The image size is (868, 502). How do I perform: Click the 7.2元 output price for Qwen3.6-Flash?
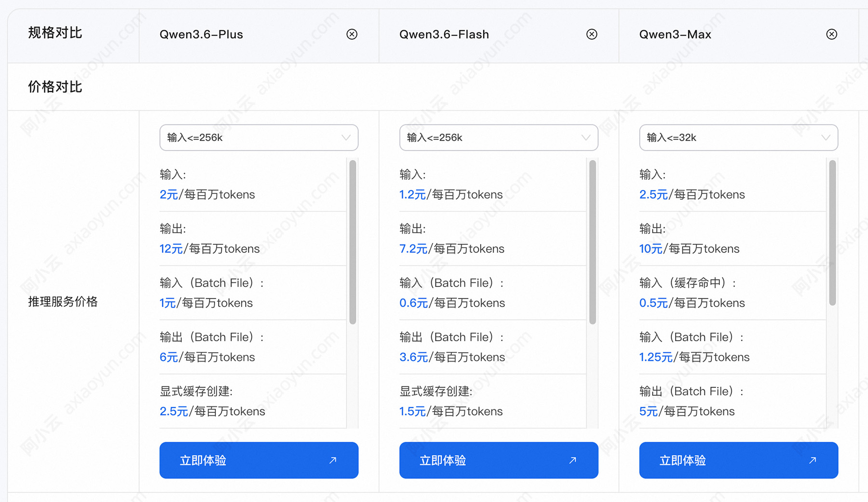click(x=413, y=249)
